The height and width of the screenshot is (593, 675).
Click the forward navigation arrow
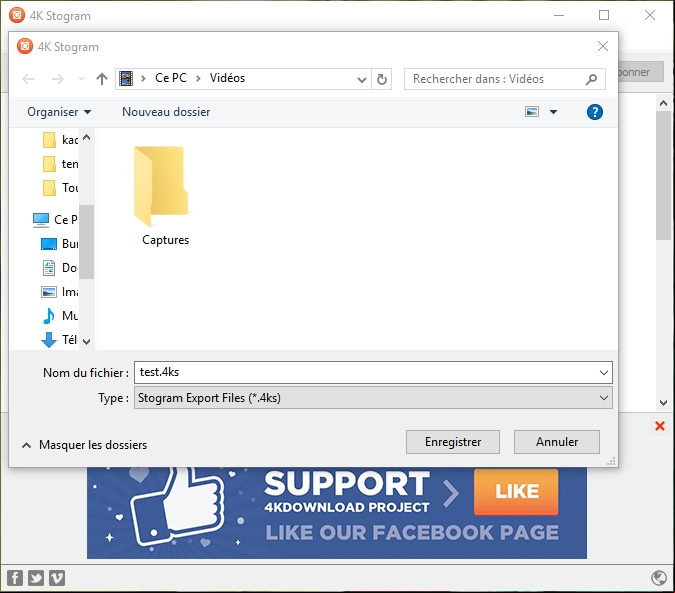point(58,79)
